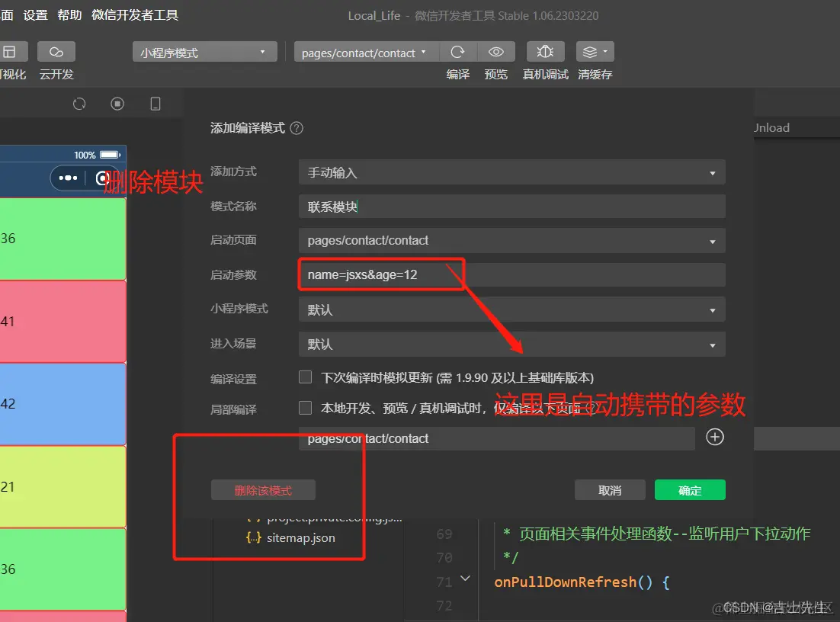Open the 帮助 menu
This screenshot has height=622, width=840.
click(x=69, y=14)
